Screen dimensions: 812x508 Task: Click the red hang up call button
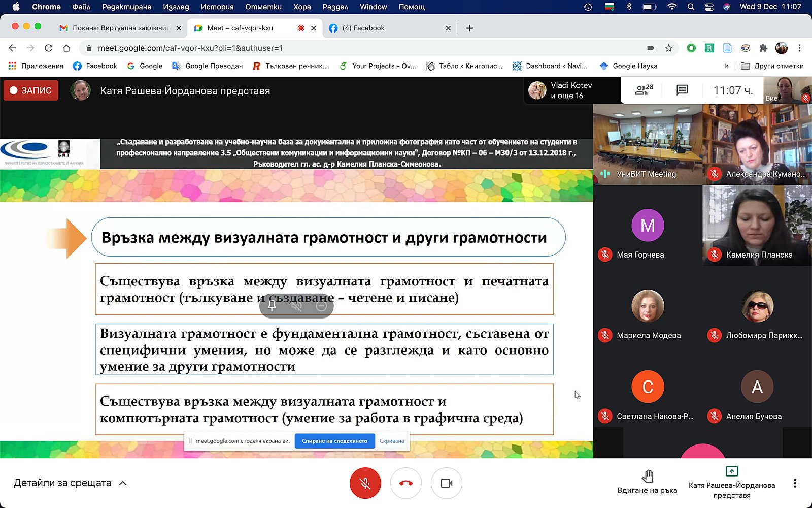point(405,483)
